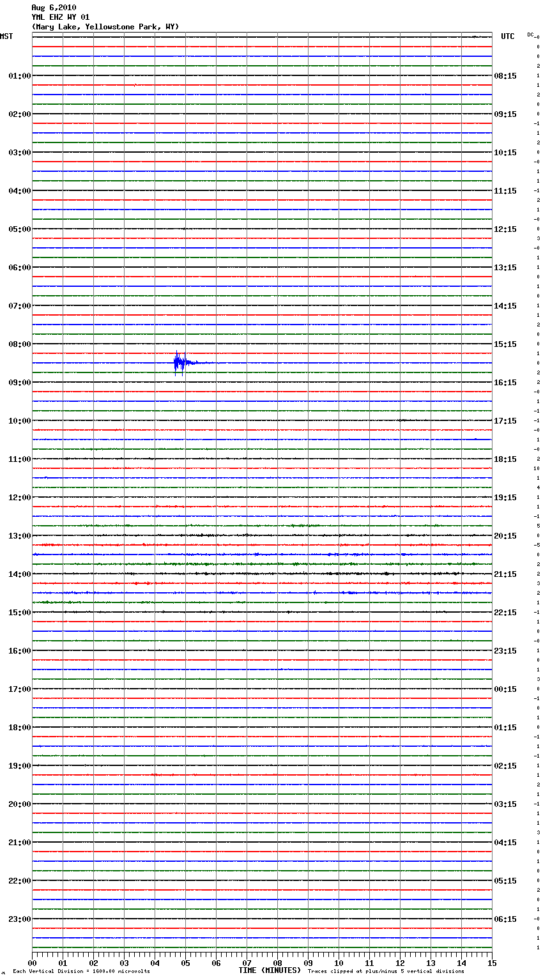Click 'Each Vertical Division = 1600.00 microvolts' note
This screenshot has height=980, width=543.
coord(81,972)
